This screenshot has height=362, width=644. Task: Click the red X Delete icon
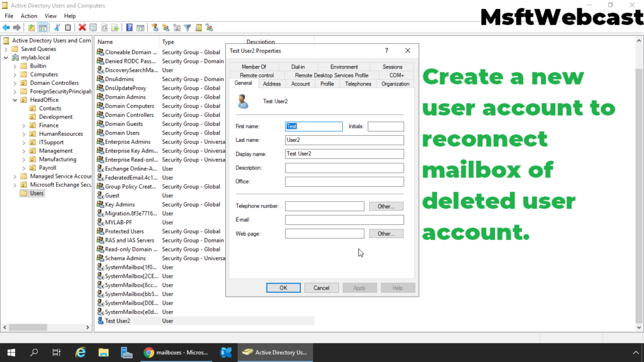coord(82,28)
